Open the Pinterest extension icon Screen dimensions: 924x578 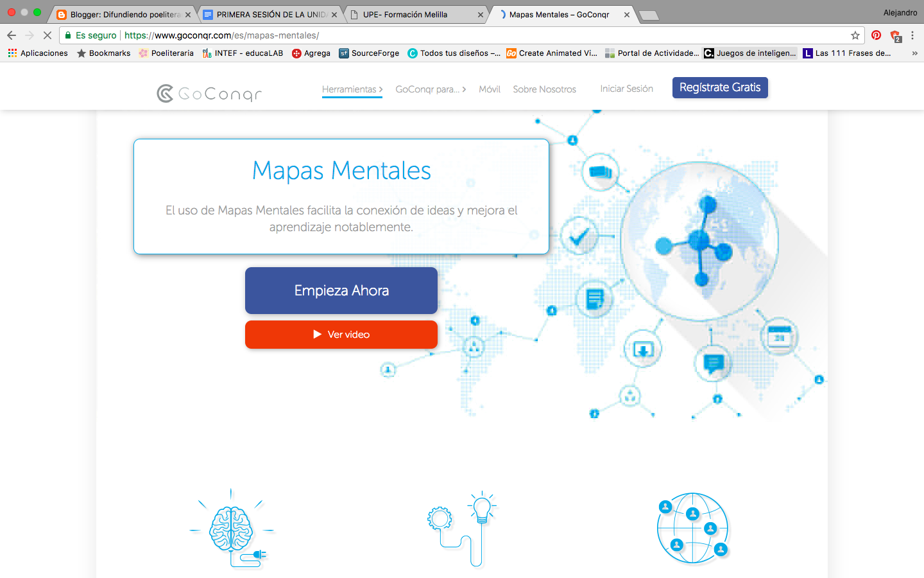coord(876,35)
